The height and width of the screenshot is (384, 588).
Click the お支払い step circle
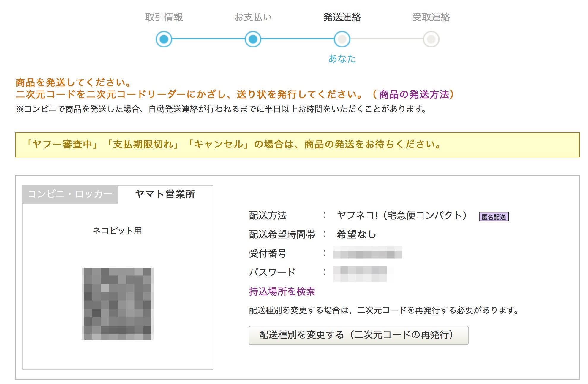click(x=253, y=39)
